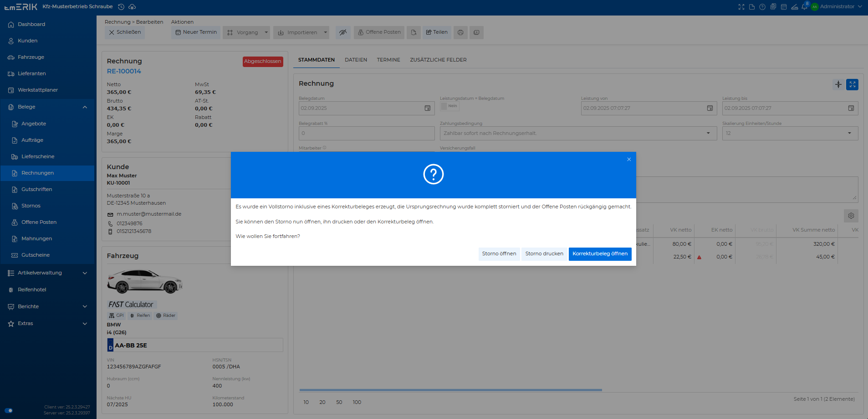Open the calendar icon in top bar
Image resolution: width=868 pixels, height=419 pixels.
coord(784,7)
